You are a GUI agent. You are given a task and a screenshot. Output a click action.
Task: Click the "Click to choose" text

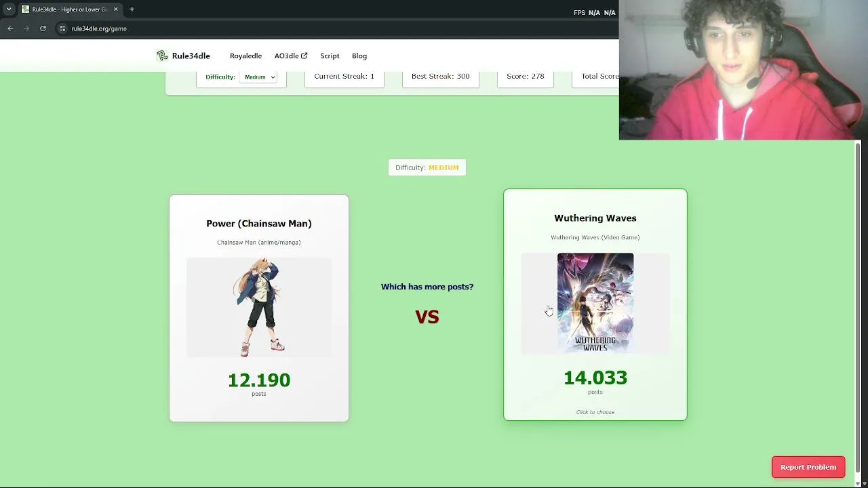click(x=595, y=412)
